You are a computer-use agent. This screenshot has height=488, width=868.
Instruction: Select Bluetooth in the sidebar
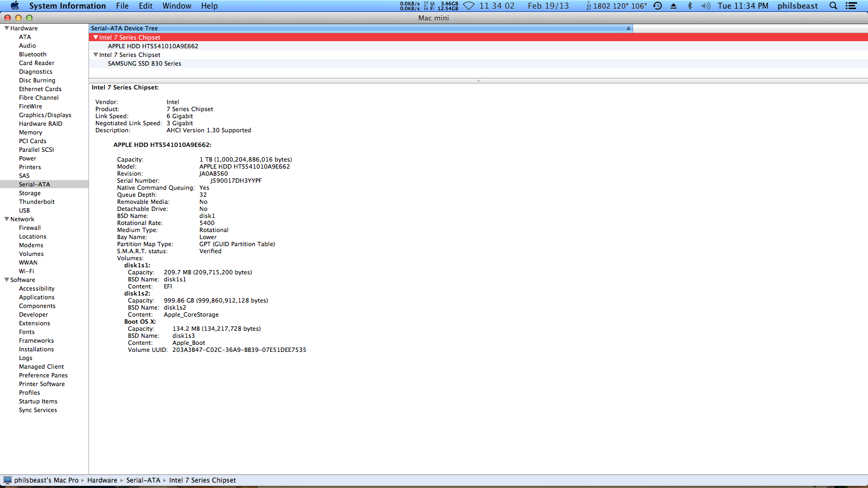point(33,54)
